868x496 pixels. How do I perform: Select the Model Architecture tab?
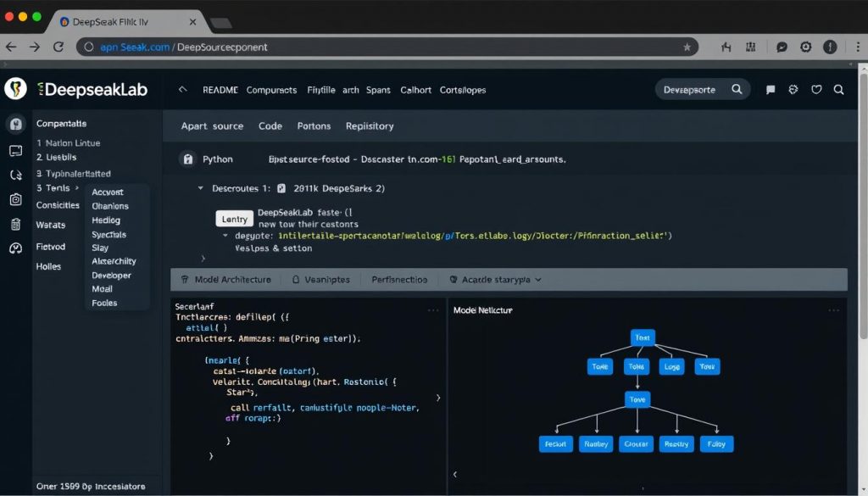coord(227,280)
